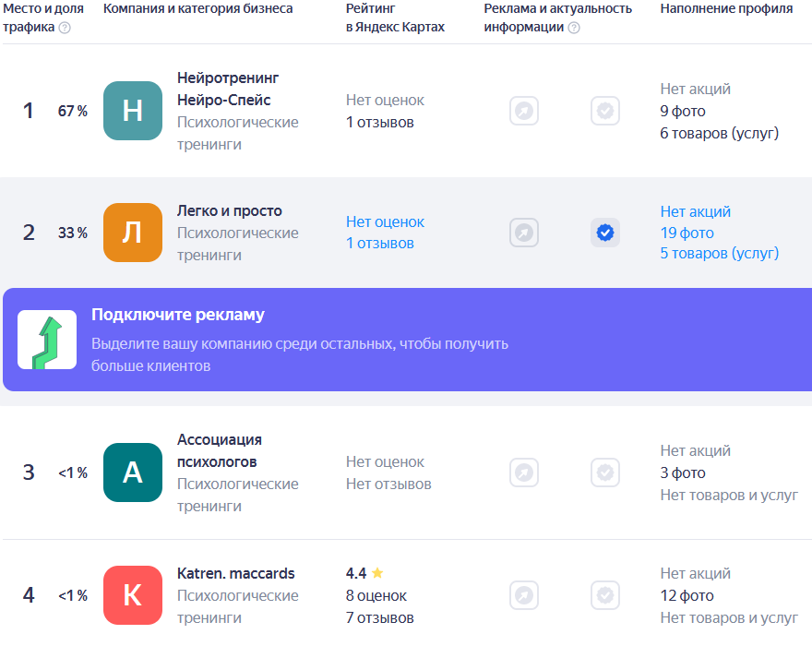Click the advertising arrow icon for Ассоциация психологов
This screenshot has width=812, height=646.
524,473
